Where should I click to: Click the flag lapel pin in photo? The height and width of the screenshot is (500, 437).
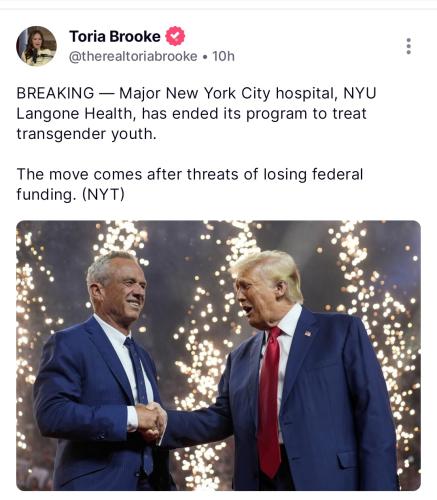pyautogui.click(x=308, y=333)
